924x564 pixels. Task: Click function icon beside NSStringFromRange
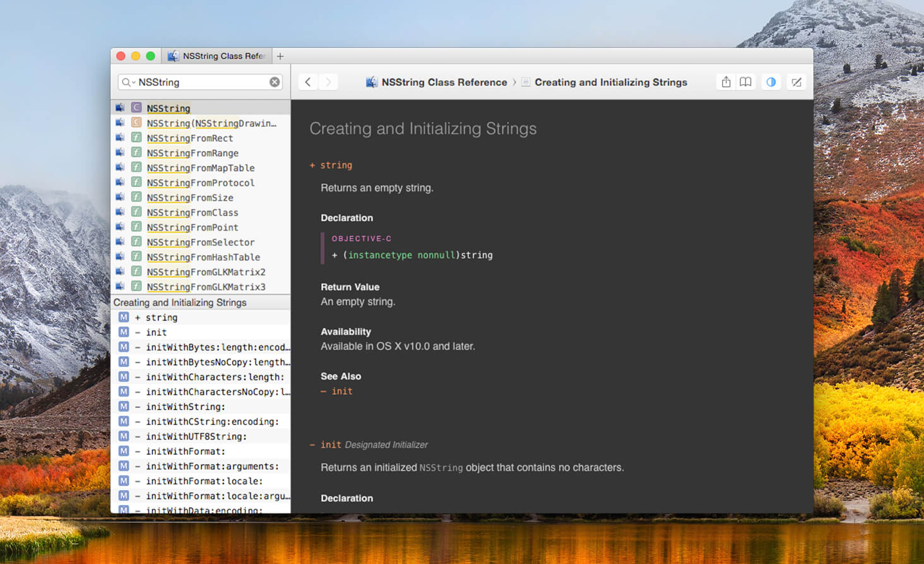136,152
